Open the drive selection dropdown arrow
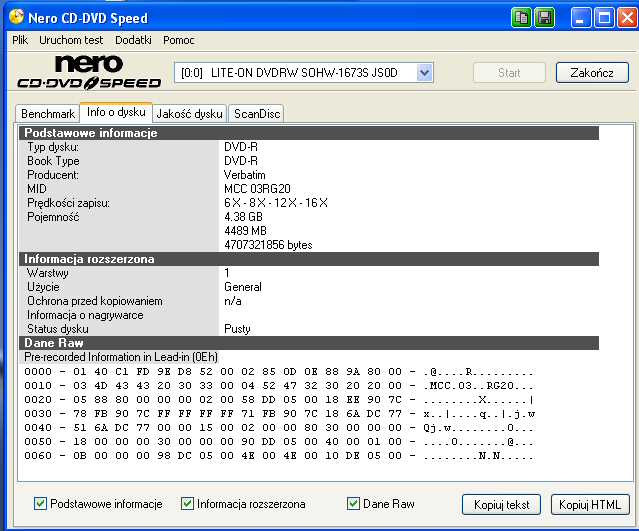639x531 pixels. pyautogui.click(x=425, y=73)
